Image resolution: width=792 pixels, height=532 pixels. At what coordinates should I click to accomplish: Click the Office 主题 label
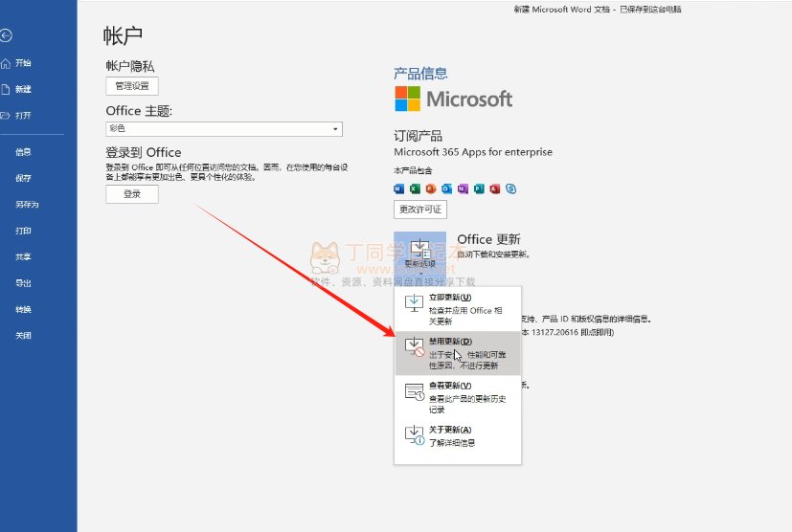pyautogui.click(x=139, y=111)
